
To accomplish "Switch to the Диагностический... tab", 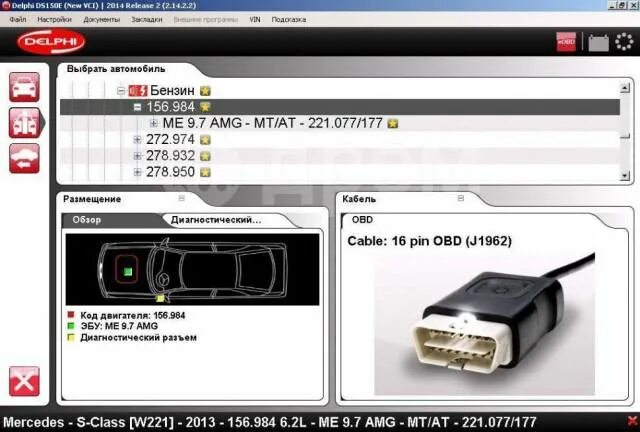I will pyautogui.click(x=216, y=220).
